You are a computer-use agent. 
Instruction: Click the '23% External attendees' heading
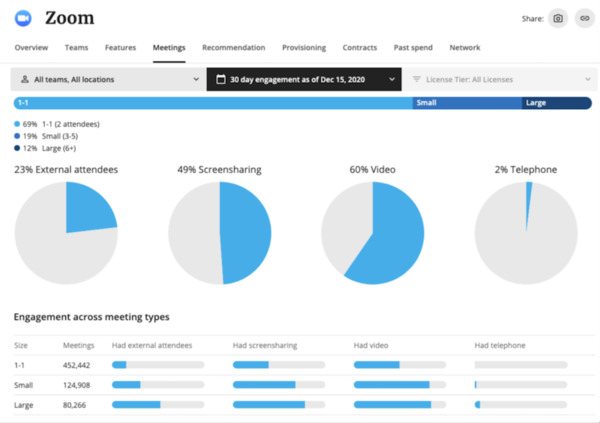pyautogui.click(x=66, y=170)
